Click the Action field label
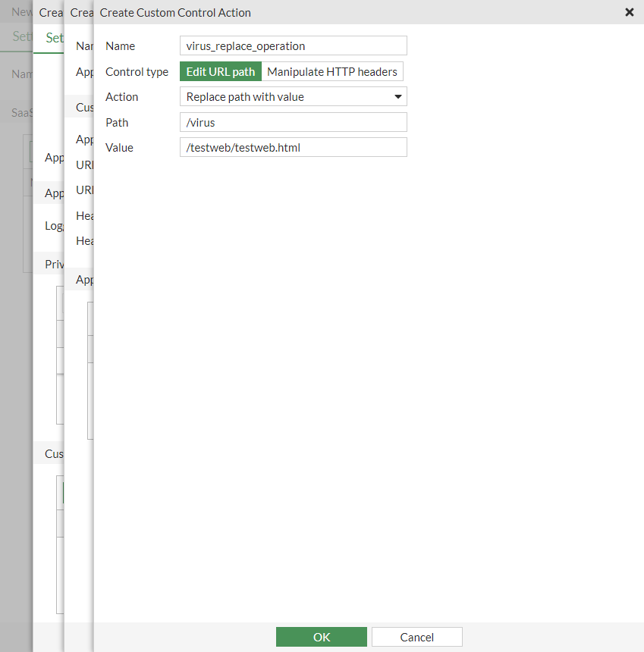The width and height of the screenshot is (644, 652). pyautogui.click(x=121, y=96)
